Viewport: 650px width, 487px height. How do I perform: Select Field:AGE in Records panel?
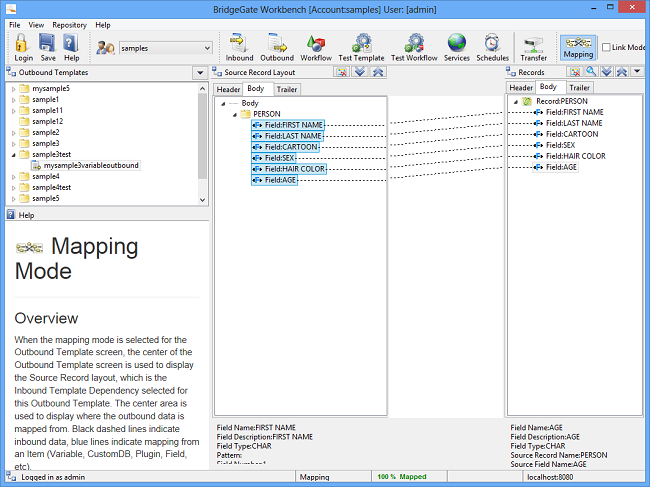click(x=555, y=167)
